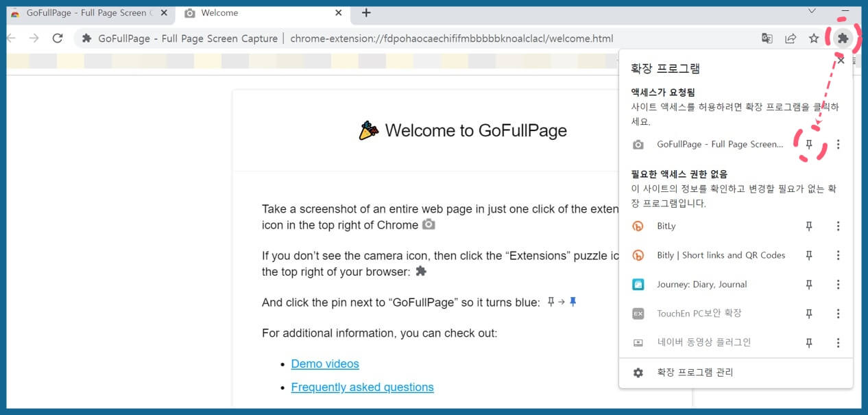Screen dimensions: 868x415
Task: Open the translate page icon
Action: (x=767, y=38)
